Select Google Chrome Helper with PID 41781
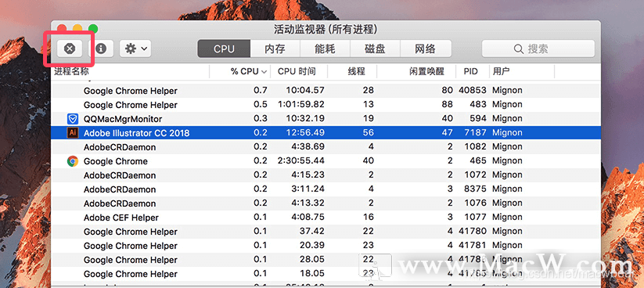Screen dimensions: 644x288 (326, 245)
